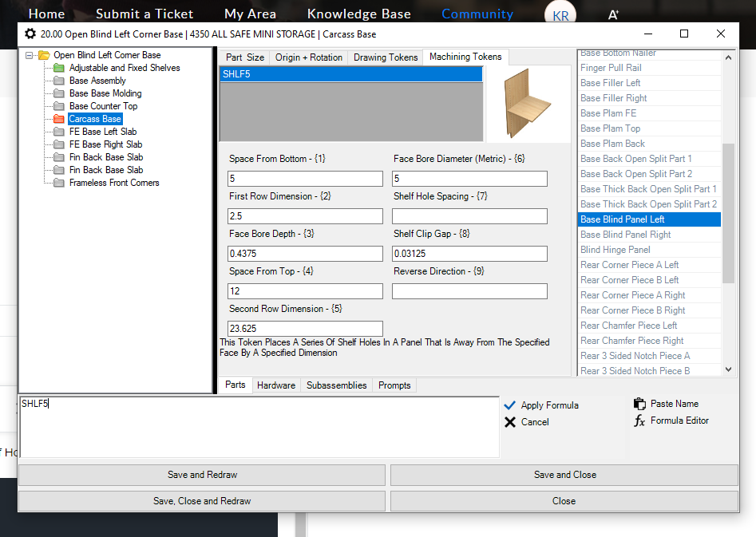Click the parts list scrollbar down arrow
This screenshot has height=537, width=756.
[x=729, y=369]
